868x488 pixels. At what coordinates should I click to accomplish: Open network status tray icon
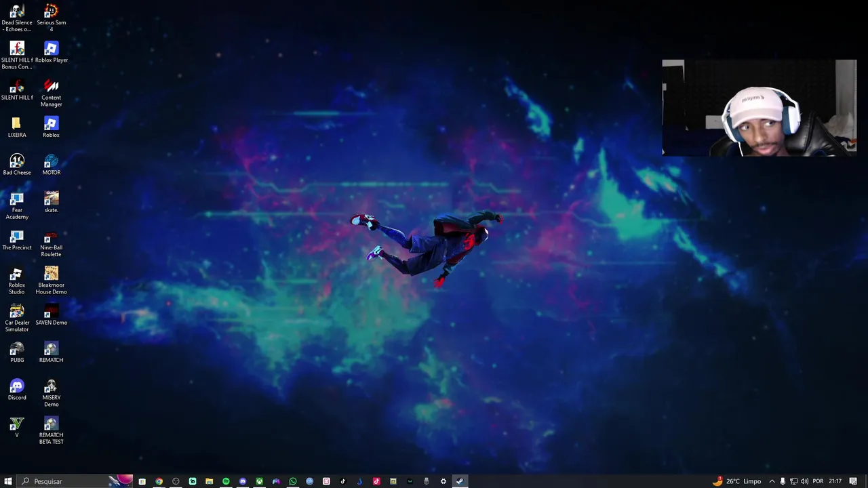(x=793, y=481)
